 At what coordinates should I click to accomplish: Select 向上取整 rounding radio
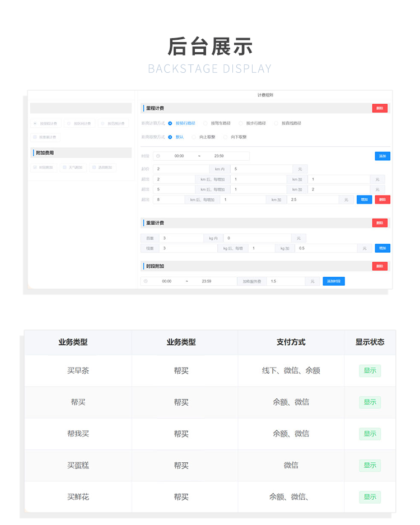194,137
